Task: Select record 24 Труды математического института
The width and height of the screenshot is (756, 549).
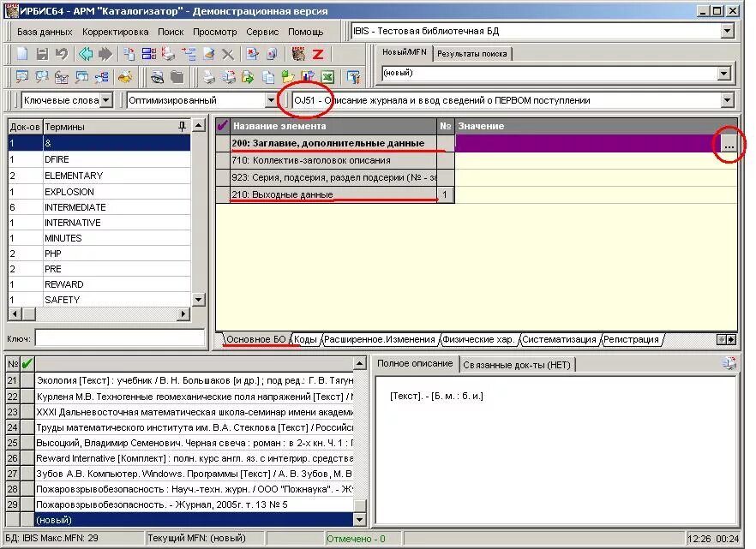Action: 195,427
